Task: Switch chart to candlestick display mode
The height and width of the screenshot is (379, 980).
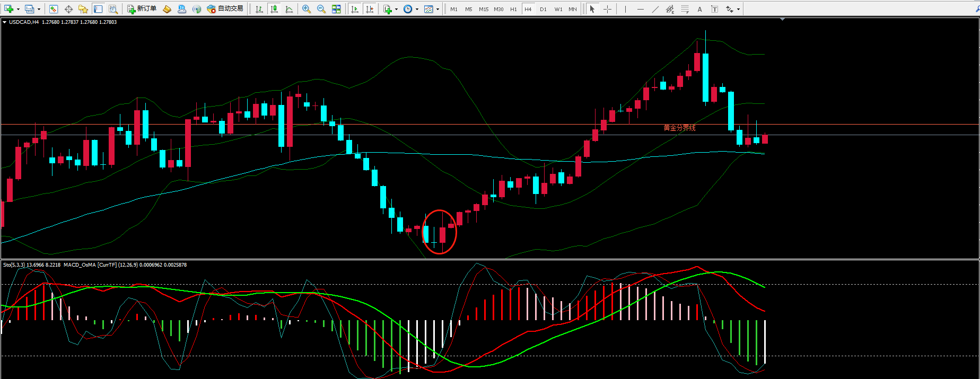Action: point(274,9)
